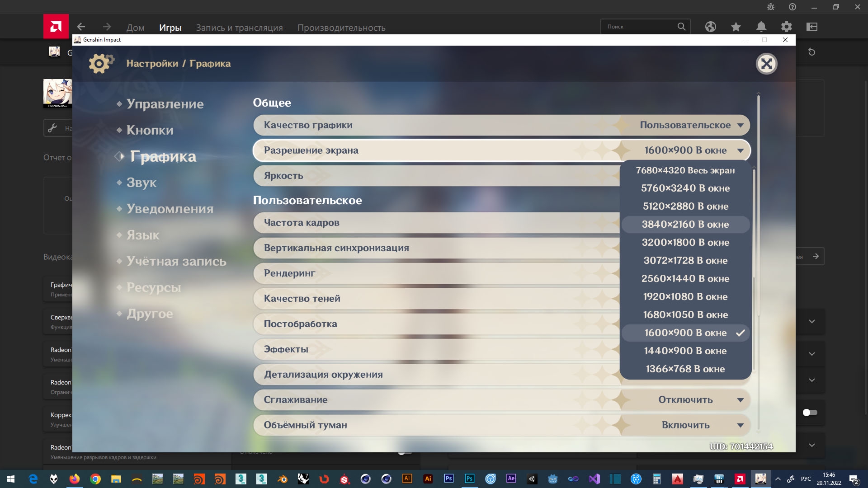This screenshot has width=868, height=488.
Task: Open the AMD web browser globe icon
Action: tap(710, 27)
